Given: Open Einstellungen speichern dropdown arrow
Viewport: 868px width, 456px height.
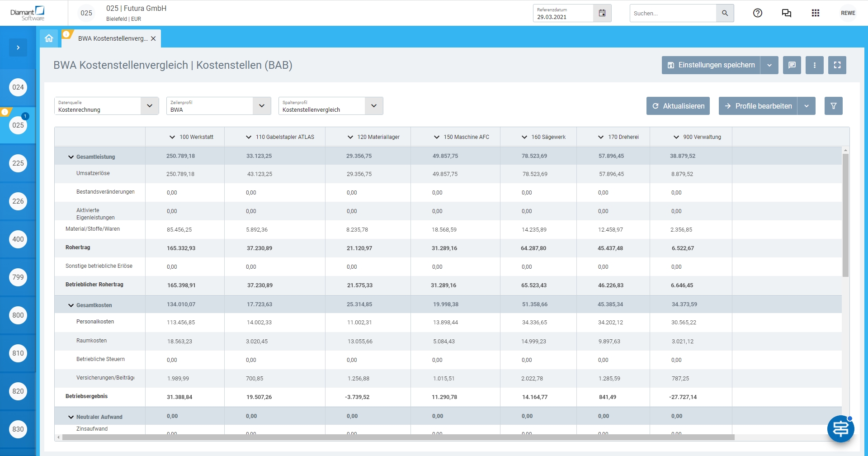Looking at the screenshot, I should [x=769, y=65].
